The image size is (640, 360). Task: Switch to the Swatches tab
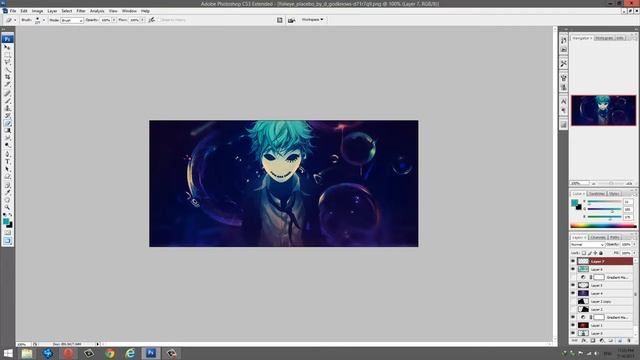tap(596, 193)
